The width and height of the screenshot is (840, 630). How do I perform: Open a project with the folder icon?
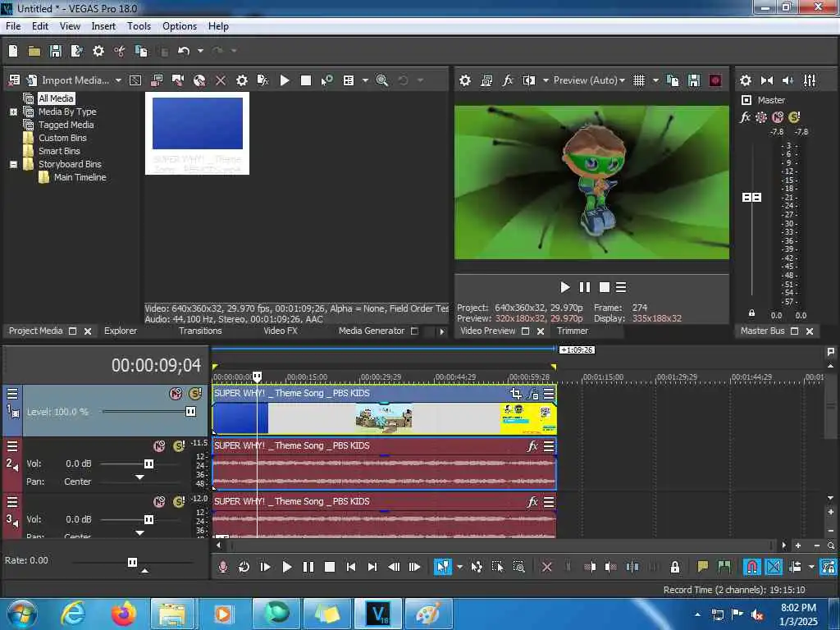pos(34,51)
